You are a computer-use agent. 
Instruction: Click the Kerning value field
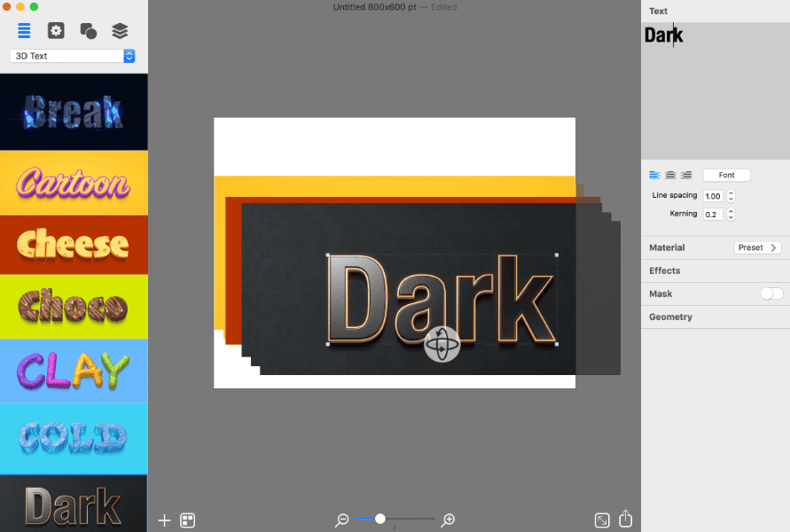click(x=713, y=214)
